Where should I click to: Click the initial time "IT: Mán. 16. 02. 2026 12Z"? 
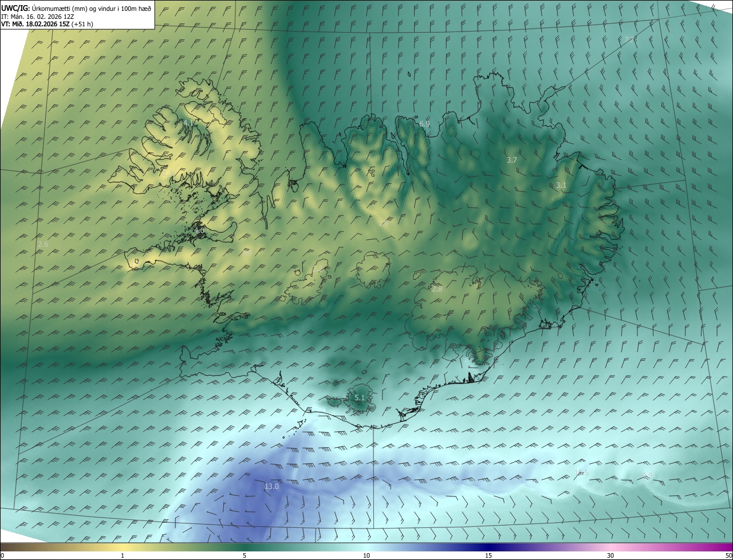[38, 17]
